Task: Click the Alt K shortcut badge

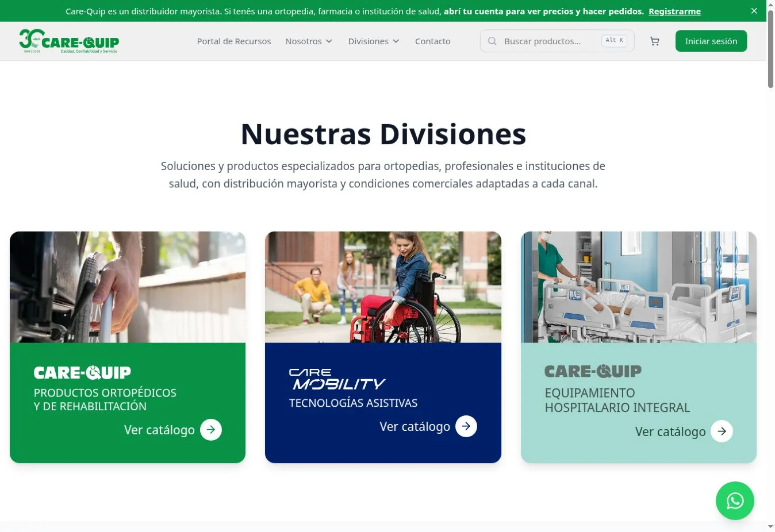Action: coord(614,41)
